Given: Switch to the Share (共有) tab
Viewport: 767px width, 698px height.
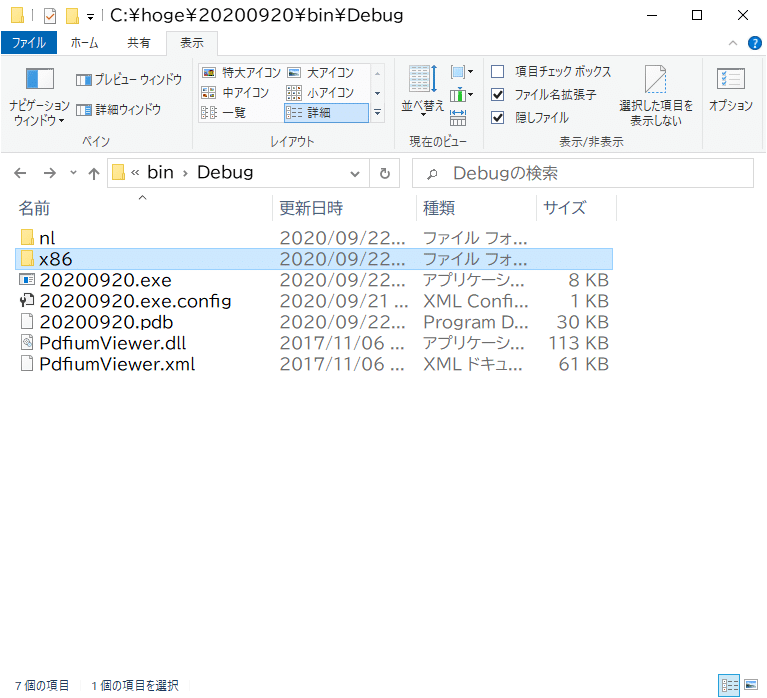Looking at the screenshot, I should click(138, 43).
